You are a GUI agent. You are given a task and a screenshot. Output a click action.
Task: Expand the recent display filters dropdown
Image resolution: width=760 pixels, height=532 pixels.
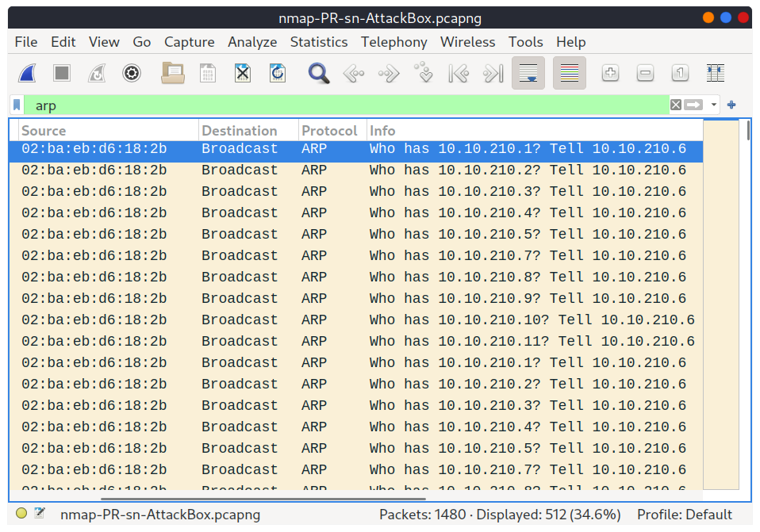tap(714, 105)
